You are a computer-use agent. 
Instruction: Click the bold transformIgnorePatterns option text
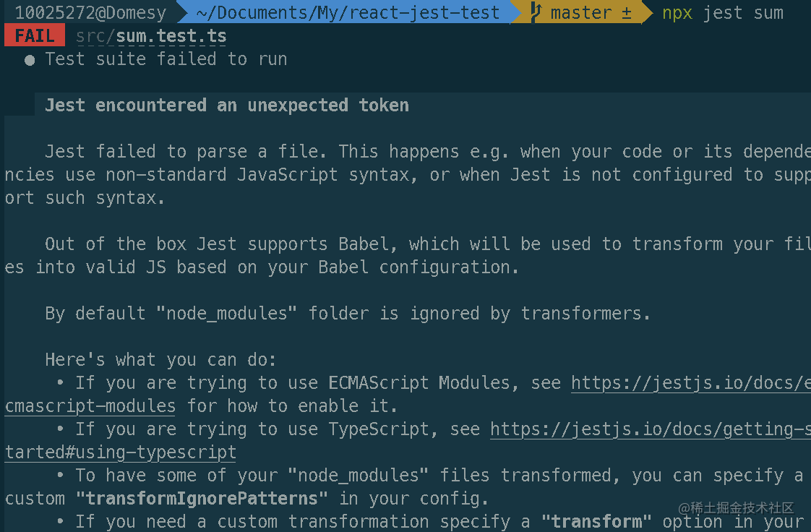coord(202,499)
